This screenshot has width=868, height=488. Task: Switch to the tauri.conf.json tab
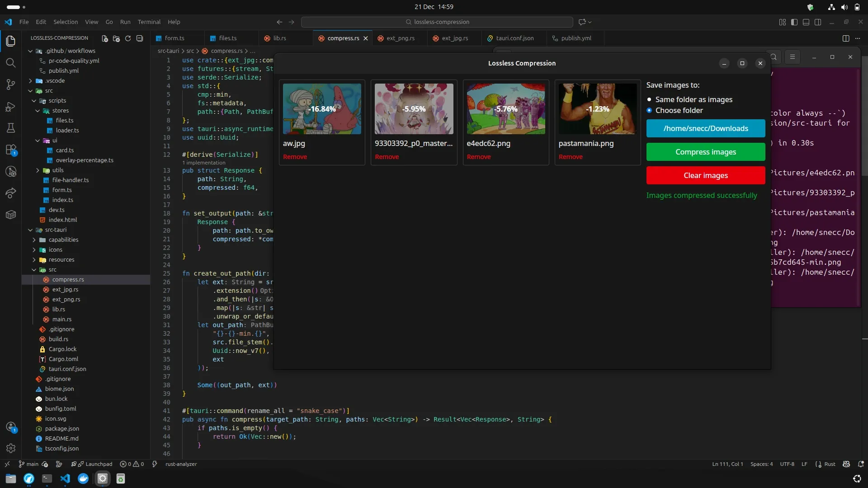[x=514, y=38]
